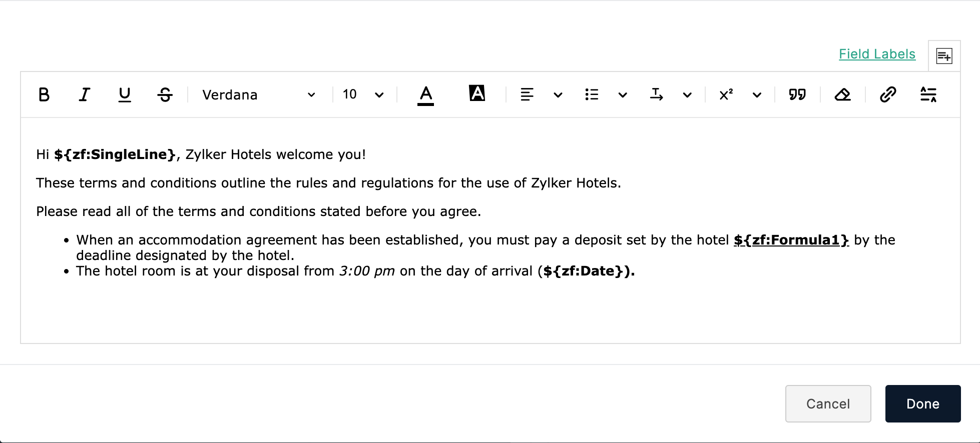This screenshot has height=443, width=980.
Task: Insert a blockquote
Action: pos(797,94)
